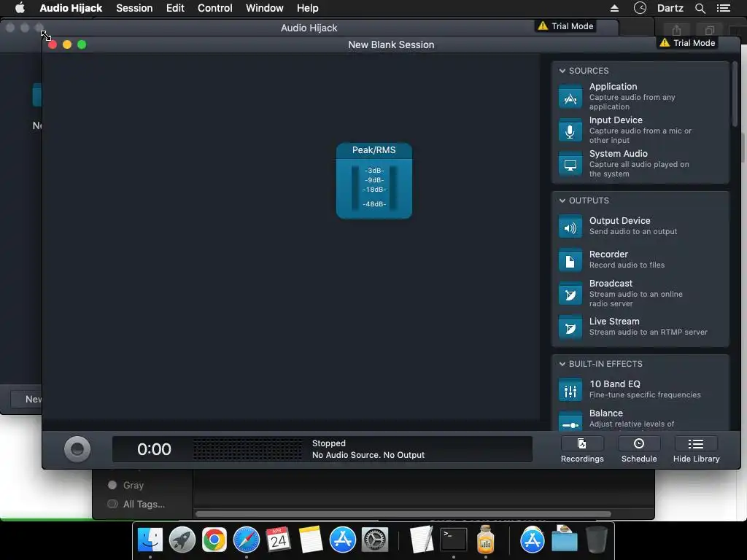The image size is (747, 560).
Task: Click the 10 Band EQ label text
Action: [614, 384]
